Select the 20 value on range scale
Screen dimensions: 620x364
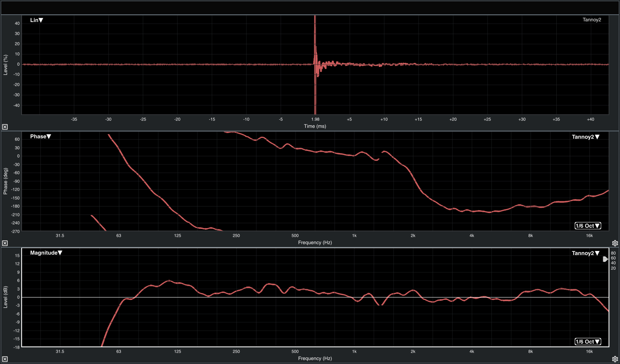tap(613, 268)
